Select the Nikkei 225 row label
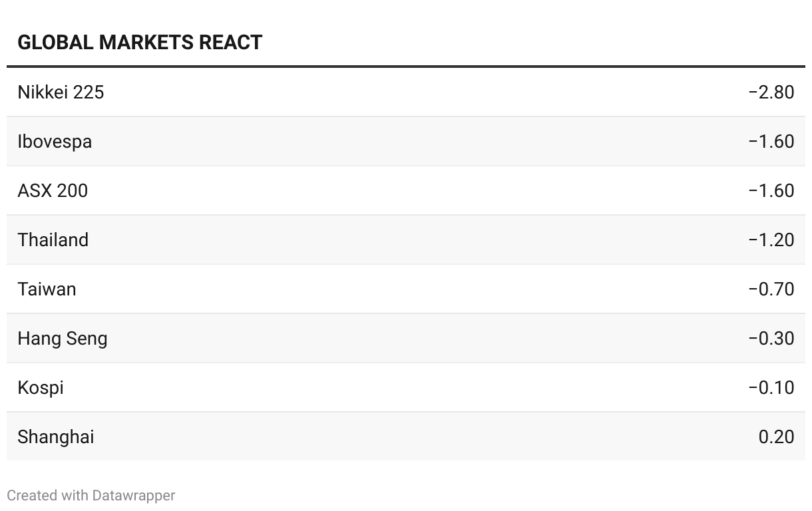812x511 pixels. pyautogui.click(x=61, y=92)
